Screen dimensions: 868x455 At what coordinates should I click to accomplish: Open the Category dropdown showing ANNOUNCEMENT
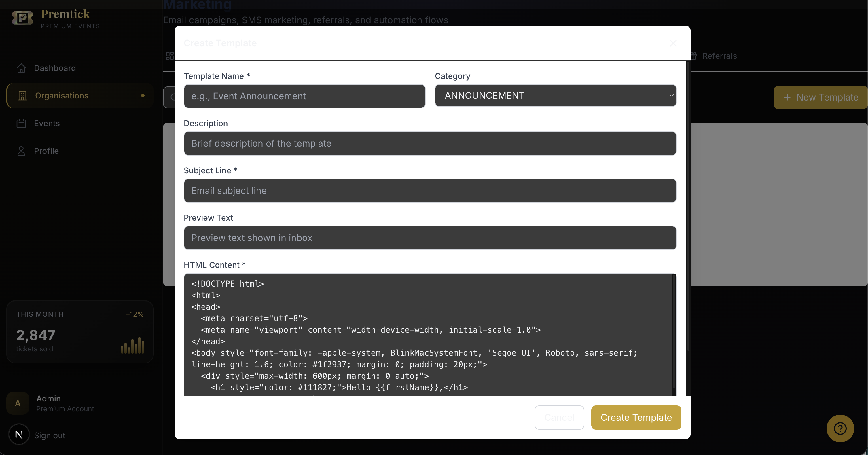(555, 96)
